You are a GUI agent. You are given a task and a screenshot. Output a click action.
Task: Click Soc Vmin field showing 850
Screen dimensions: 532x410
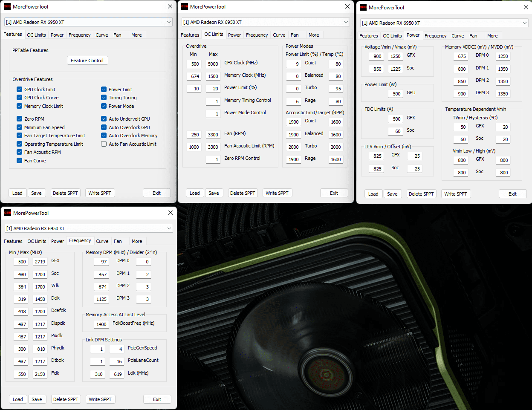pyautogui.click(x=377, y=69)
